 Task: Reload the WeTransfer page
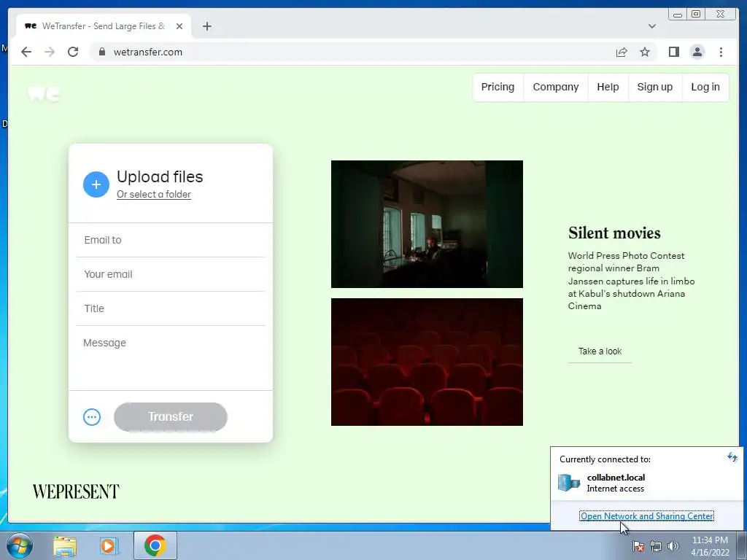73,52
